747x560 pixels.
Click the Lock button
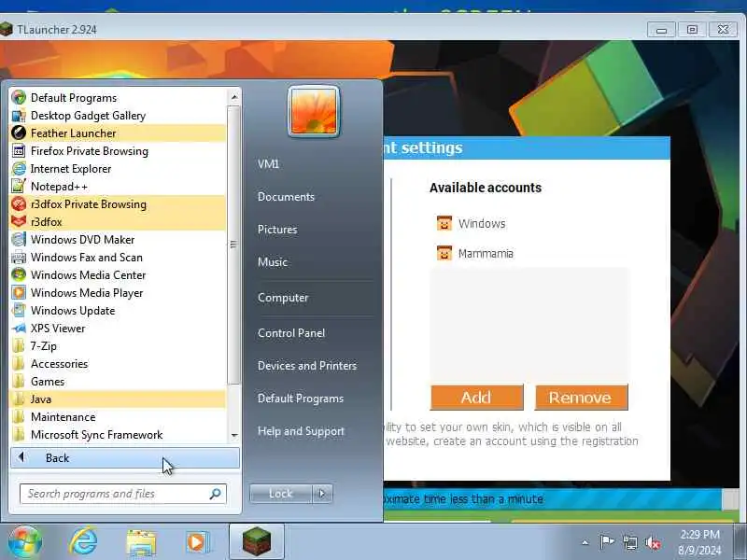(x=281, y=494)
